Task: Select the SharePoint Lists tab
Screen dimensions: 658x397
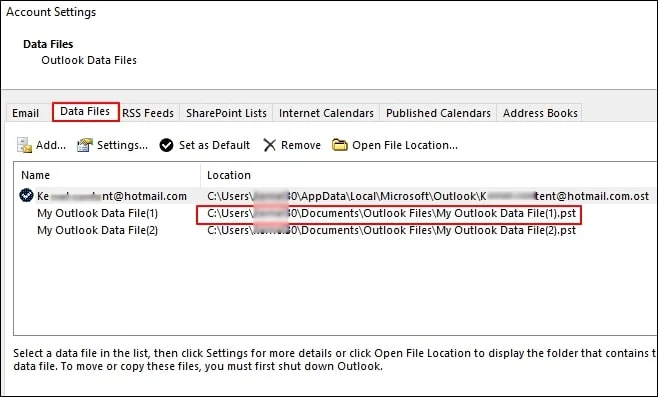Action: click(x=226, y=113)
